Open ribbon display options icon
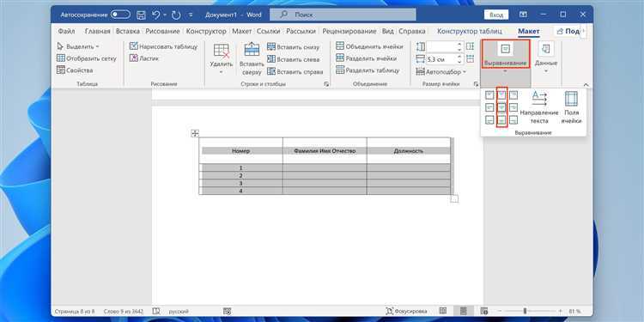The height and width of the screenshot is (322, 644). coord(523,15)
